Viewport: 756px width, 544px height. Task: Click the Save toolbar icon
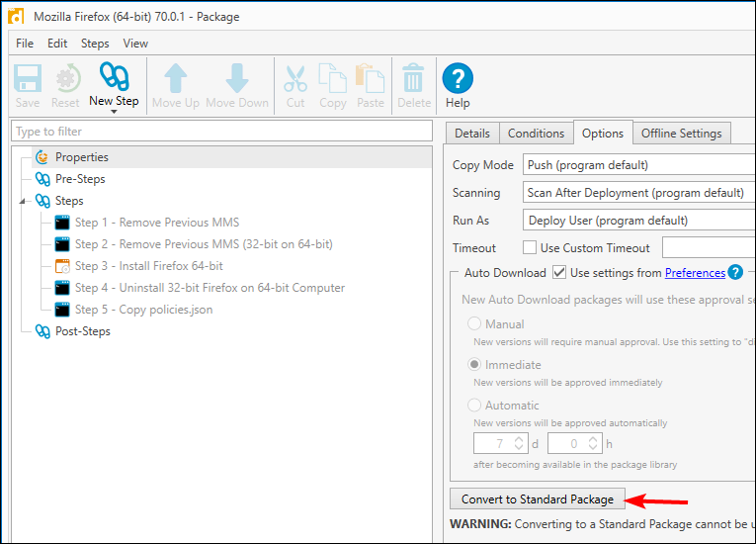[28, 79]
